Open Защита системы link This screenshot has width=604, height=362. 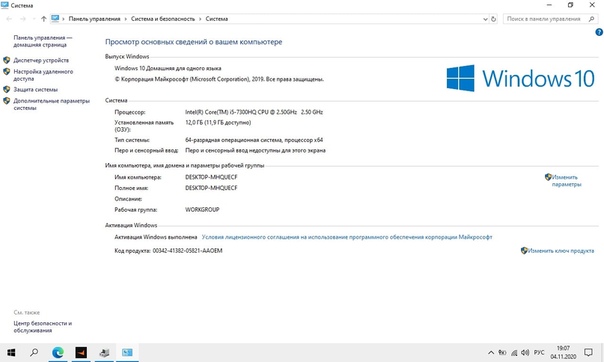coord(35,90)
